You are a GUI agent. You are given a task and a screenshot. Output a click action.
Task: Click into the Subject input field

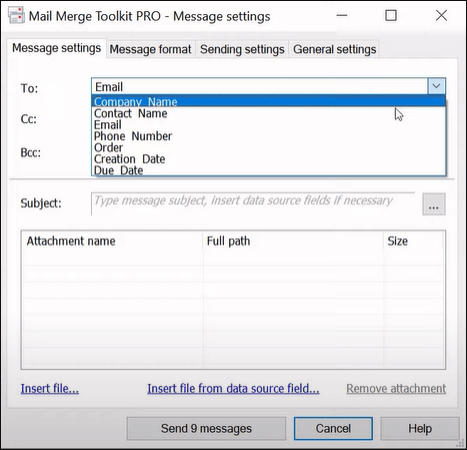pos(253,203)
